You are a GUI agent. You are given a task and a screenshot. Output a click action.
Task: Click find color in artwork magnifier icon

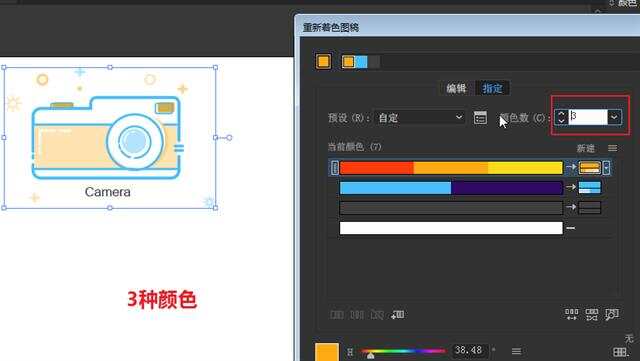[x=612, y=314]
